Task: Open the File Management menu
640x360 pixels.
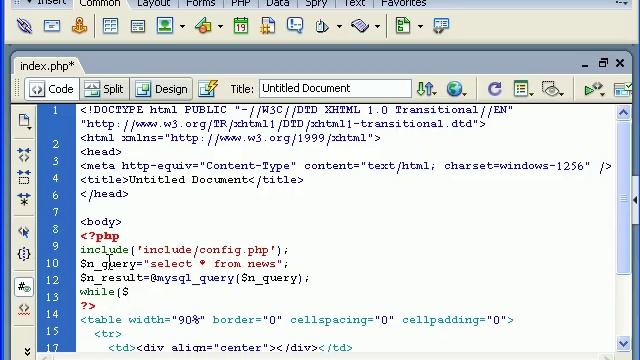Action: point(427,89)
